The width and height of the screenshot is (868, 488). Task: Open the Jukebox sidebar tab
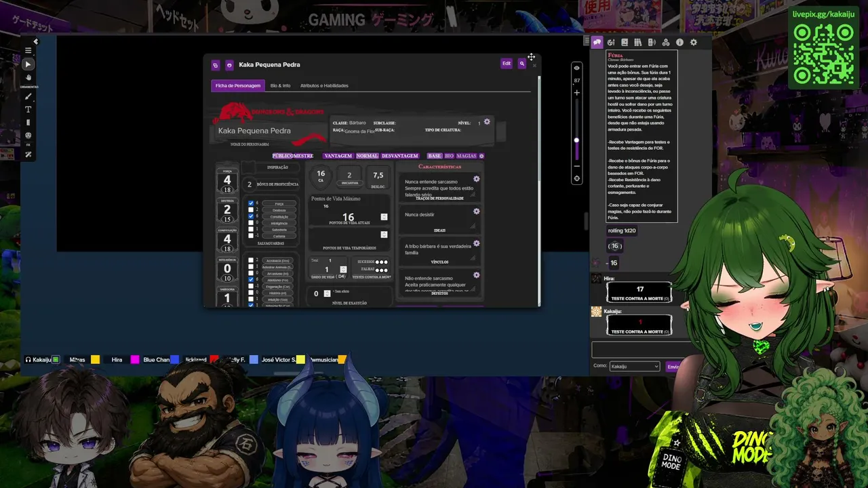(x=652, y=42)
